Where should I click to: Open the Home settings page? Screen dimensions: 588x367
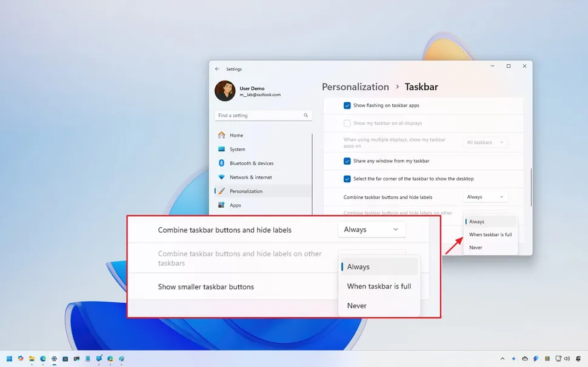coord(236,136)
